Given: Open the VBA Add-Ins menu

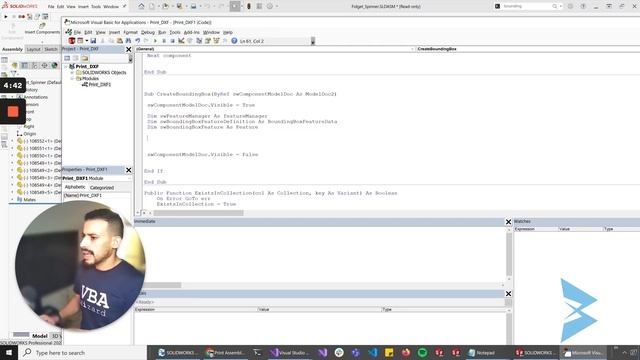Looking at the screenshot, I should [x=191, y=32].
